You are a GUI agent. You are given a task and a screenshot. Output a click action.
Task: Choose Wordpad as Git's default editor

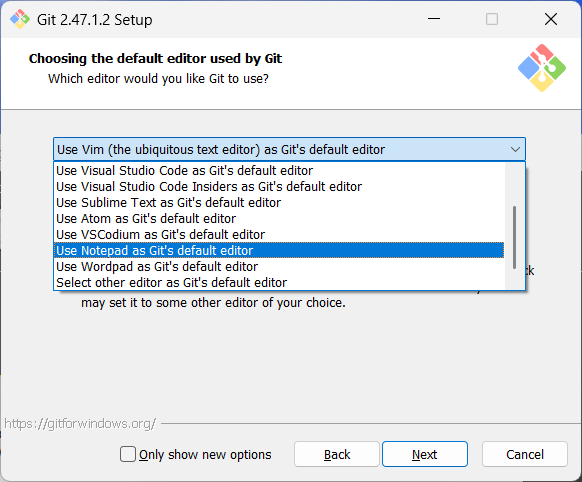279,266
